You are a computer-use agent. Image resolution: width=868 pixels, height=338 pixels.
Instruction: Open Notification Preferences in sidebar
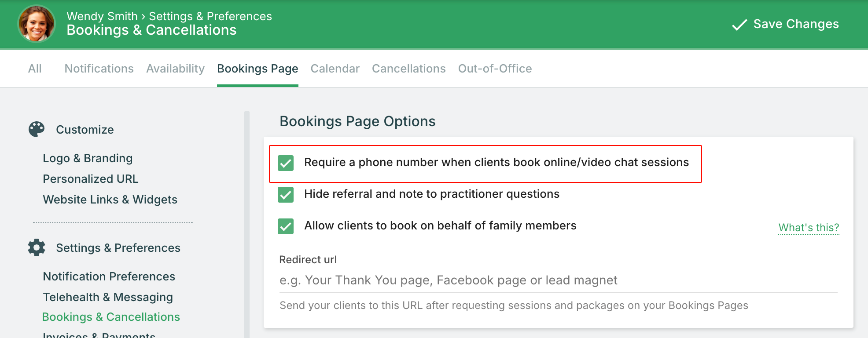point(109,276)
